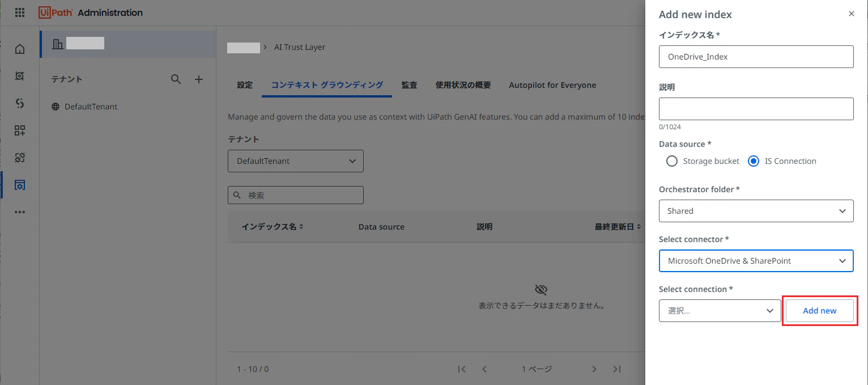This screenshot has height=385, width=868.
Task: Click the Data source column header
Action: [x=381, y=227]
